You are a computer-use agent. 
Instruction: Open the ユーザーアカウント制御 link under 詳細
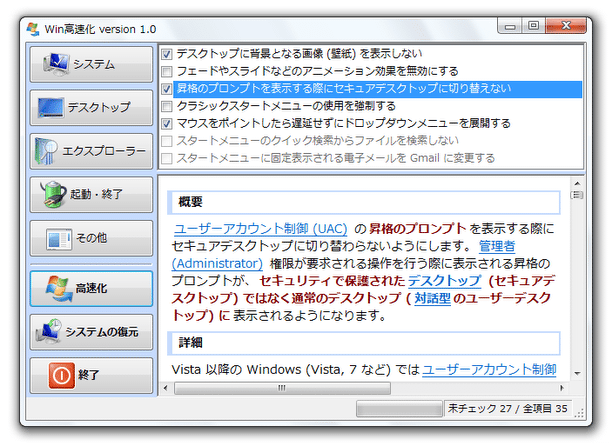point(489,369)
